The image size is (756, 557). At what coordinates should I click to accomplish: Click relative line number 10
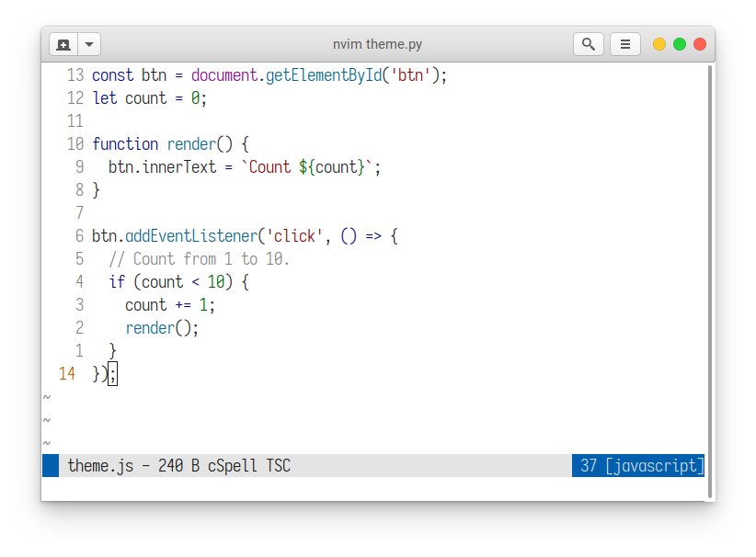[75, 144]
